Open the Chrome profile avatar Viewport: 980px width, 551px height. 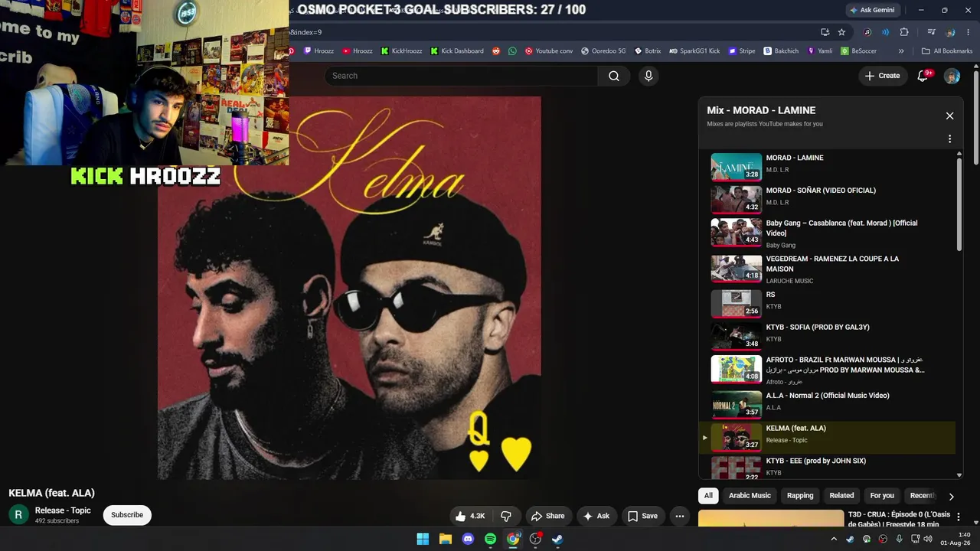[x=950, y=32]
